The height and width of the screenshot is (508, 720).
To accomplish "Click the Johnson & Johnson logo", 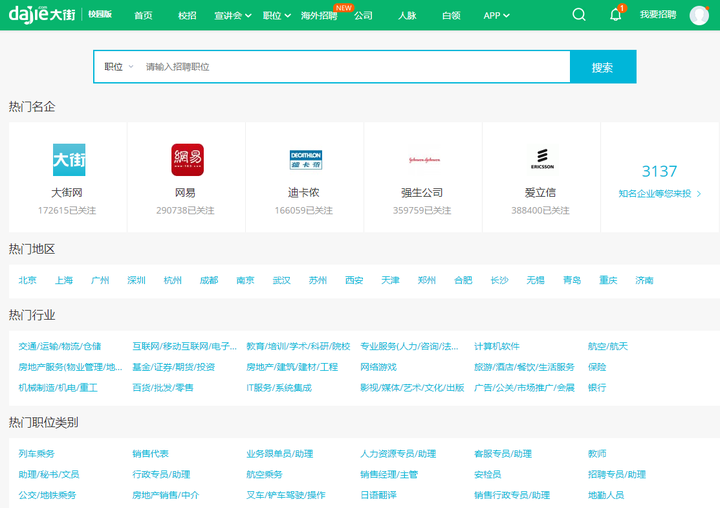I will click(424, 160).
